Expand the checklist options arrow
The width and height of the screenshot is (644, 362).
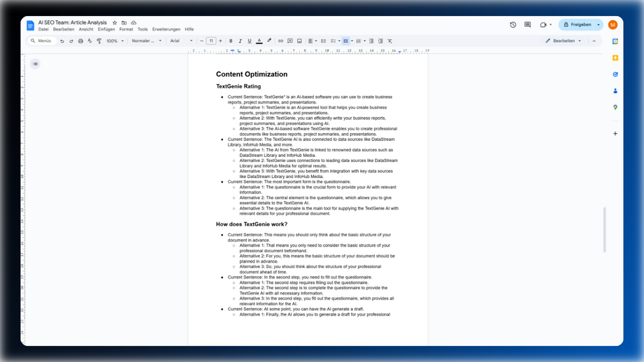tap(339, 41)
